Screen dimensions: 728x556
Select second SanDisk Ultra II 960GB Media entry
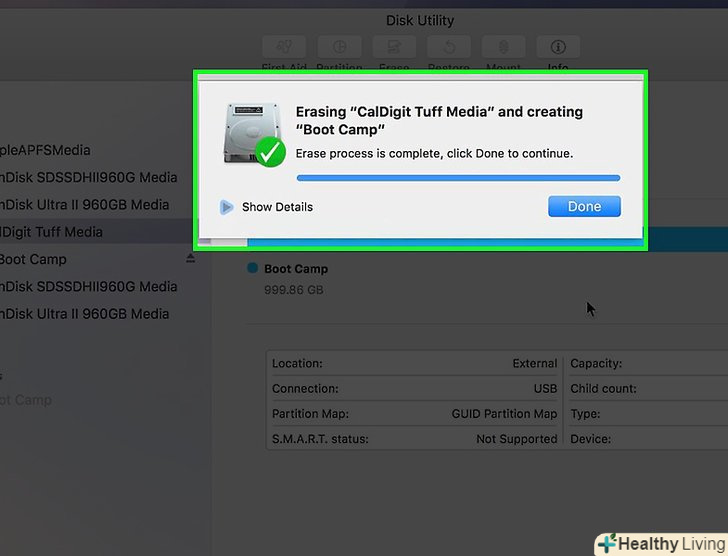[x=84, y=314]
